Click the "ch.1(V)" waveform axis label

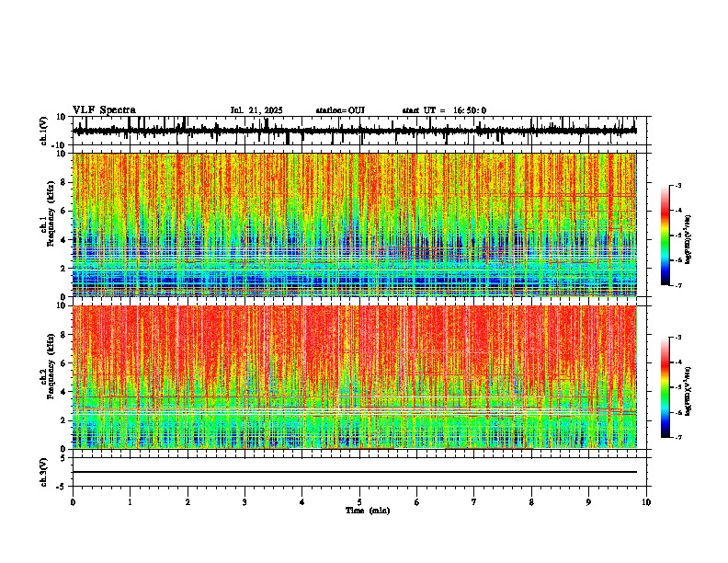pyautogui.click(x=44, y=131)
